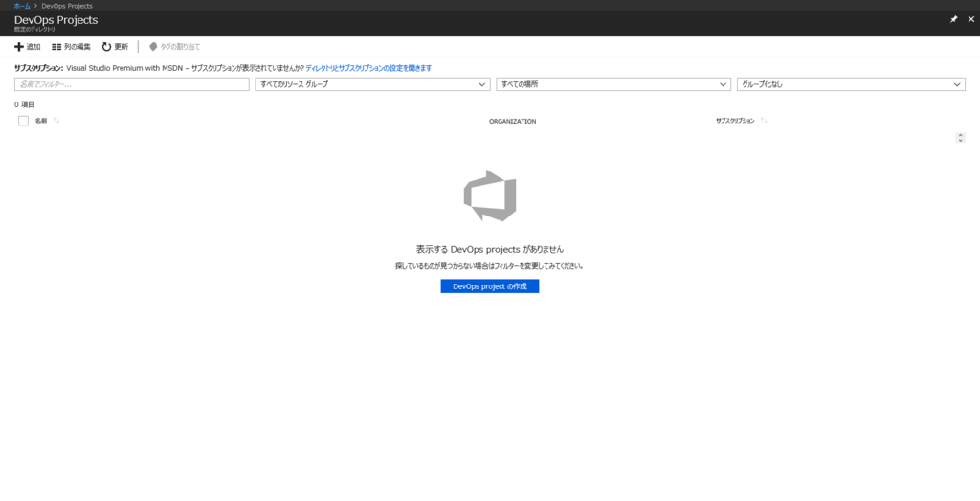
Task: Click the 追加 (add) plus icon
Action: 19,47
